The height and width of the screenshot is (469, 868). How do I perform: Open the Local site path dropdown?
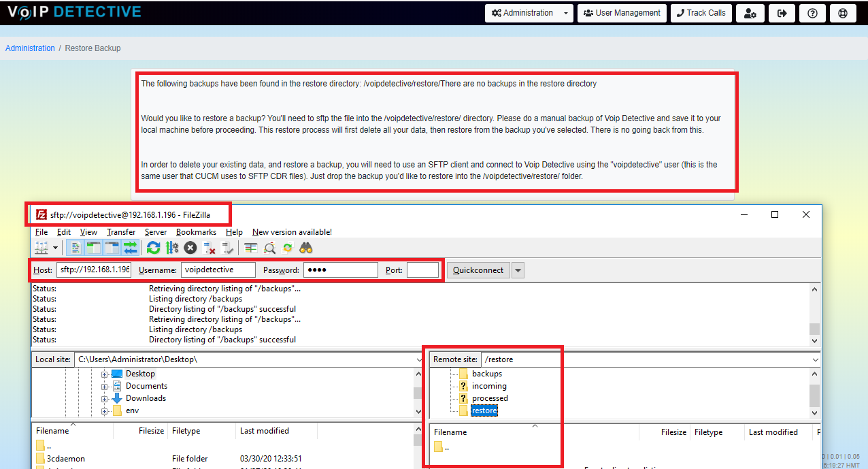pos(418,359)
